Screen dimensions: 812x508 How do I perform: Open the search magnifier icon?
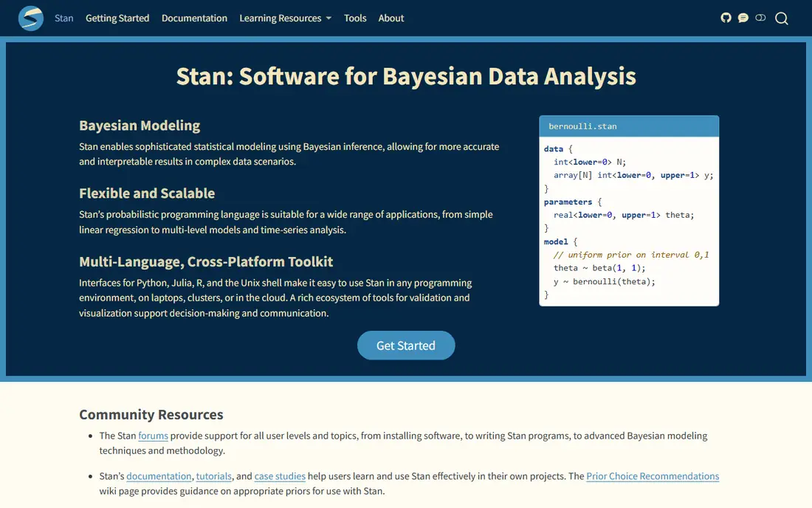(x=782, y=18)
